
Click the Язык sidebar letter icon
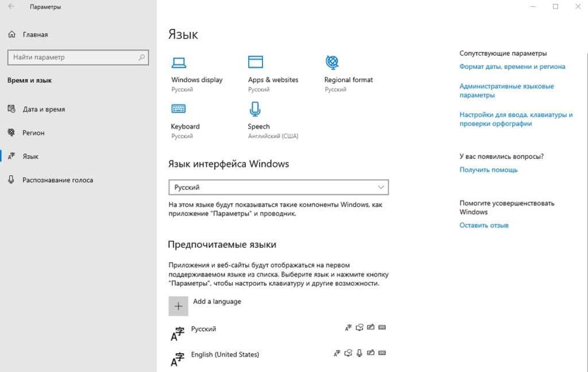[11, 156]
